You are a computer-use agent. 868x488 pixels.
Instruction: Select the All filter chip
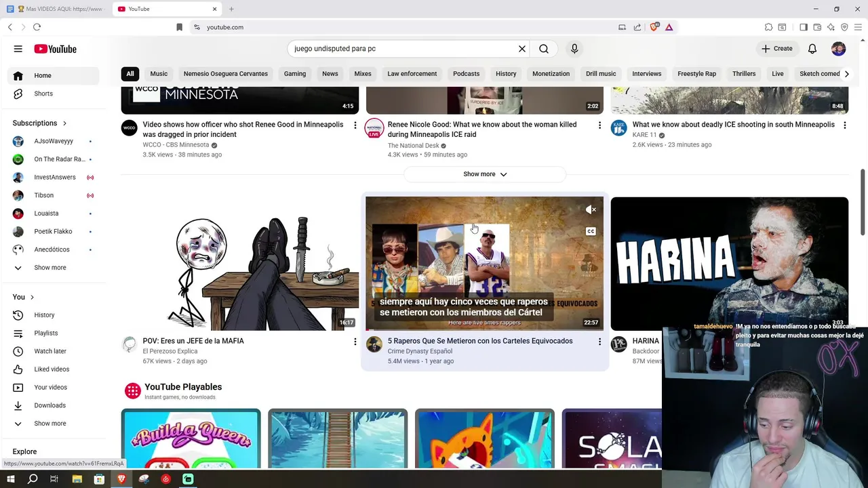coord(130,74)
